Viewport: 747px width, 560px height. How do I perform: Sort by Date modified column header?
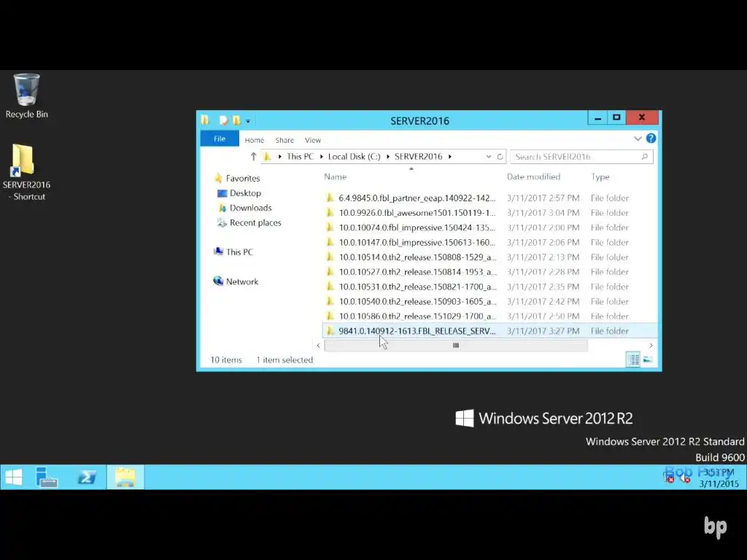coord(533,176)
